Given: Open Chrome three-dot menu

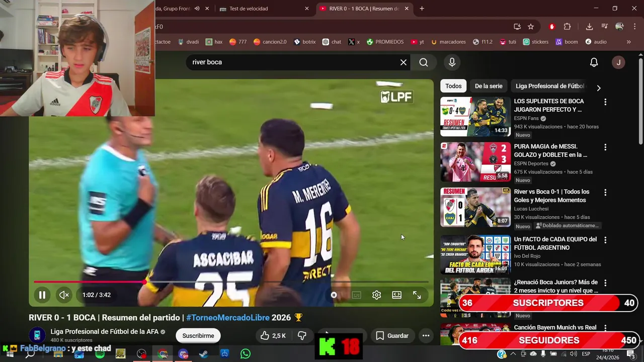Looking at the screenshot, I should click(634, 27).
